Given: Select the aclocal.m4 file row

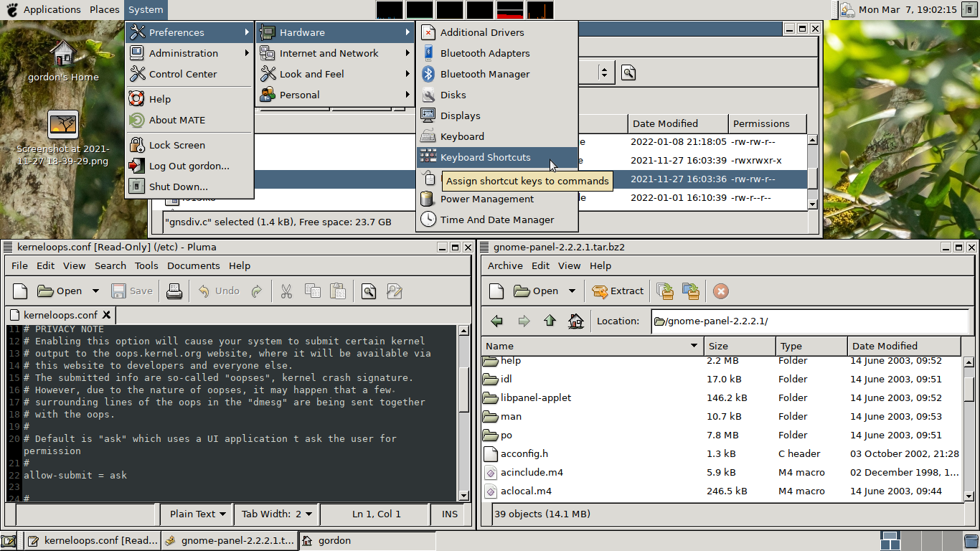Looking at the screenshot, I should [x=721, y=491].
